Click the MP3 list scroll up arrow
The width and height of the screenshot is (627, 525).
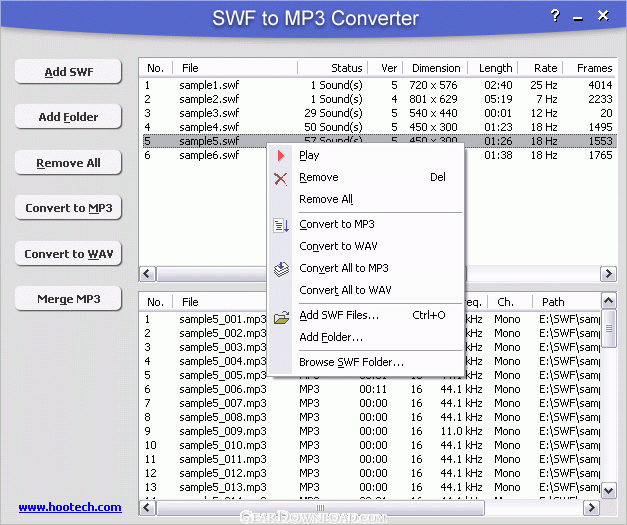pos(609,301)
